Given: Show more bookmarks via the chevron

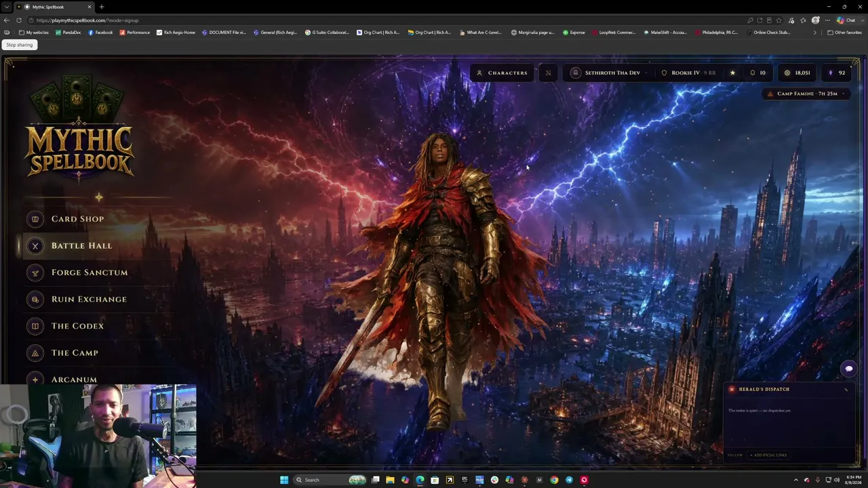Looking at the screenshot, I should coord(815,33).
